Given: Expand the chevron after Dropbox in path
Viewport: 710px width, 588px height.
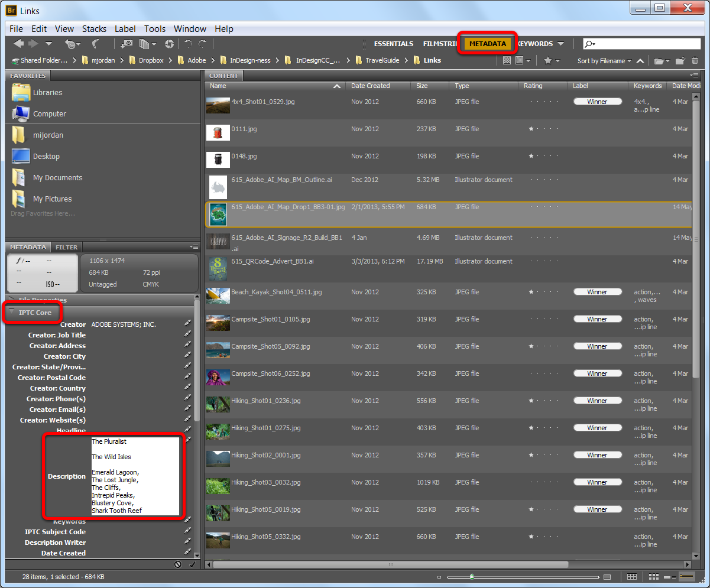Looking at the screenshot, I should click(x=170, y=60).
